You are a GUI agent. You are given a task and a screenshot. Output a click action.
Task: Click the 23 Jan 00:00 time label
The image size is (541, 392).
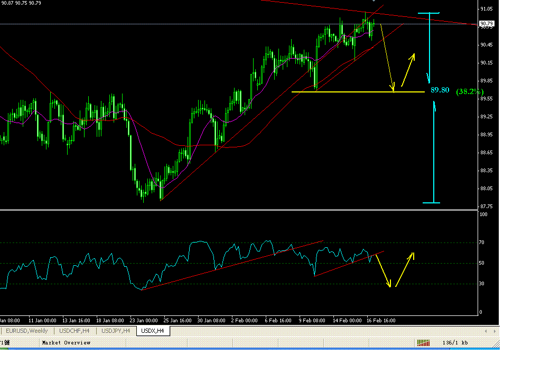click(144, 321)
